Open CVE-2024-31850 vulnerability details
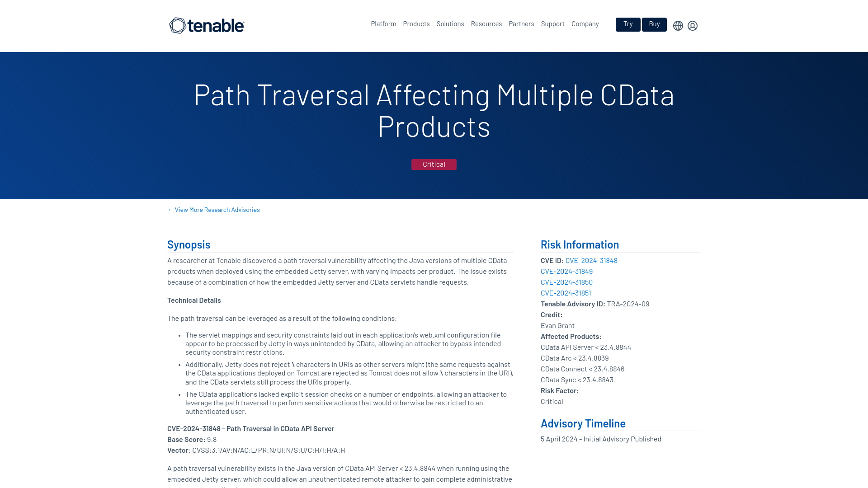The image size is (868, 488). pyautogui.click(x=566, y=282)
